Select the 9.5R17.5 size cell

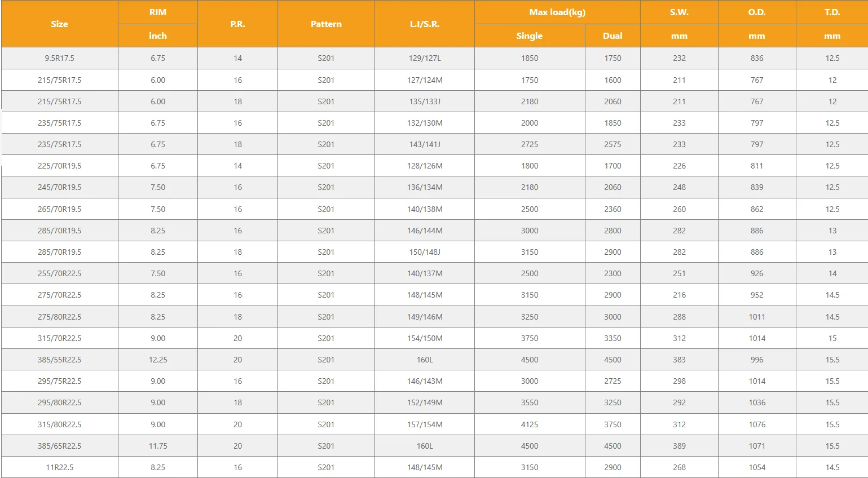click(59, 58)
